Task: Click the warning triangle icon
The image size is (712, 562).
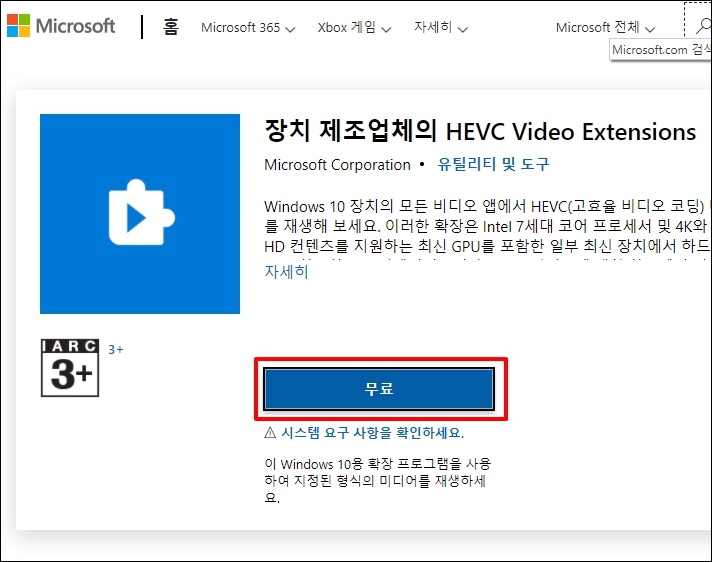Action: pyautogui.click(x=270, y=433)
